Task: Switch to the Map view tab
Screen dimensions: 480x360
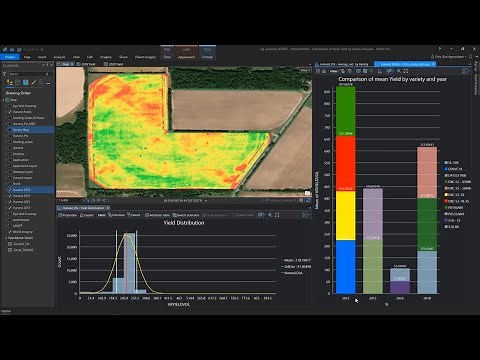Action: pyautogui.click(x=66, y=64)
